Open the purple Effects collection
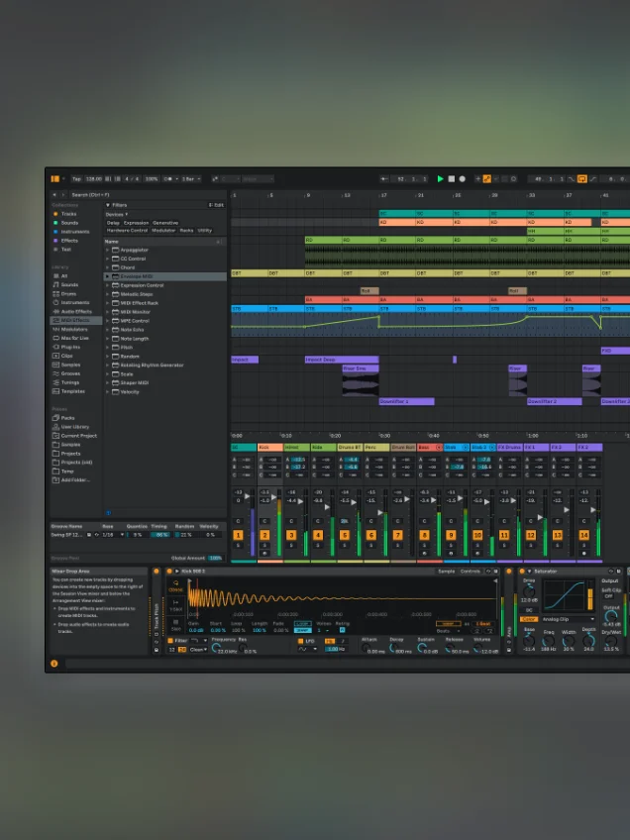Viewport: 630px width, 840px height. point(69,241)
